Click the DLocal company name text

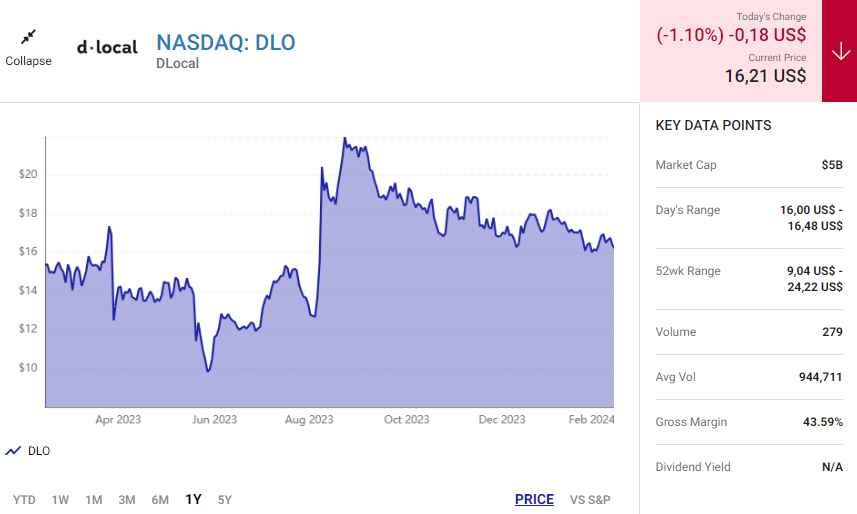177,63
